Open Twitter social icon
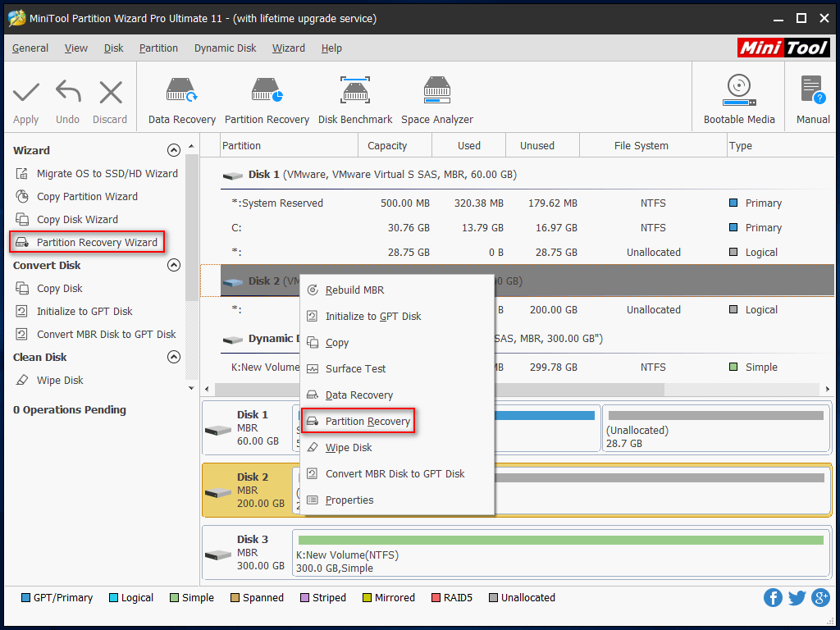 click(797, 598)
